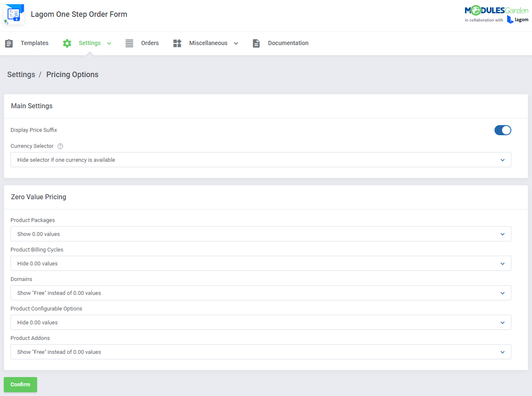Select the Templates clipboard icon
The image size is (532, 396).
[x=8, y=43]
